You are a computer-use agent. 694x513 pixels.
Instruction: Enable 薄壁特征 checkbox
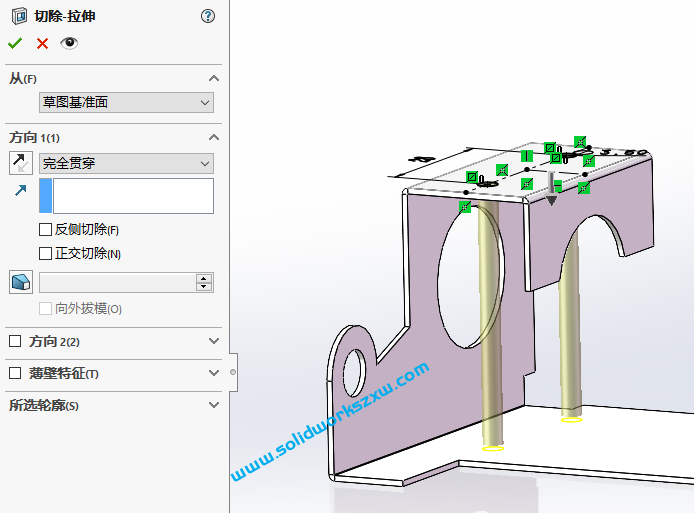(15, 373)
